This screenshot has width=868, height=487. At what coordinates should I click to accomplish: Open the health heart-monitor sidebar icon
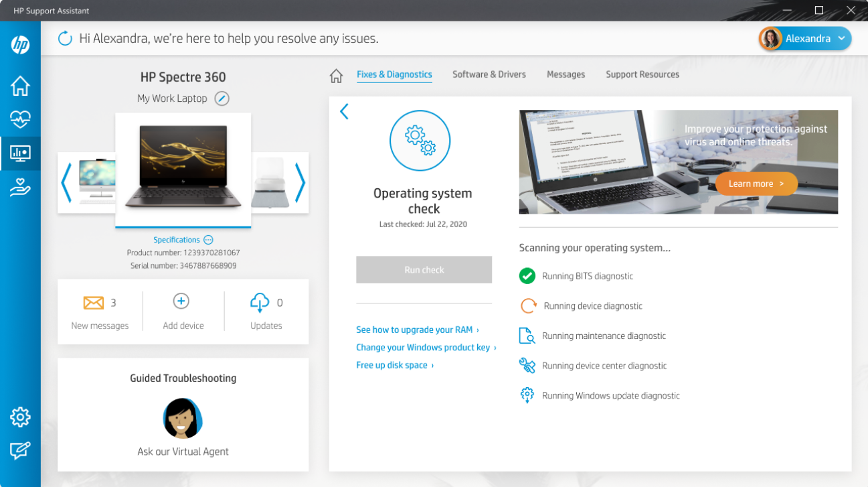pos(20,119)
